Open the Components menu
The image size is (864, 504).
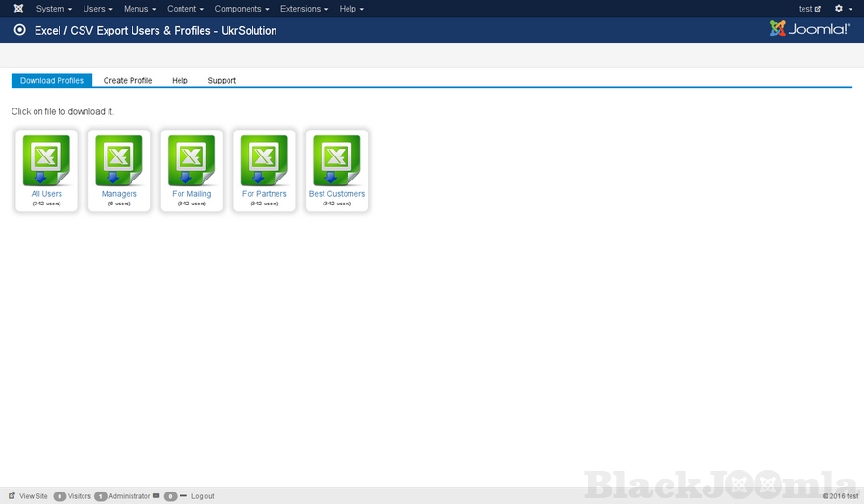pyautogui.click(x=241, y=9)
